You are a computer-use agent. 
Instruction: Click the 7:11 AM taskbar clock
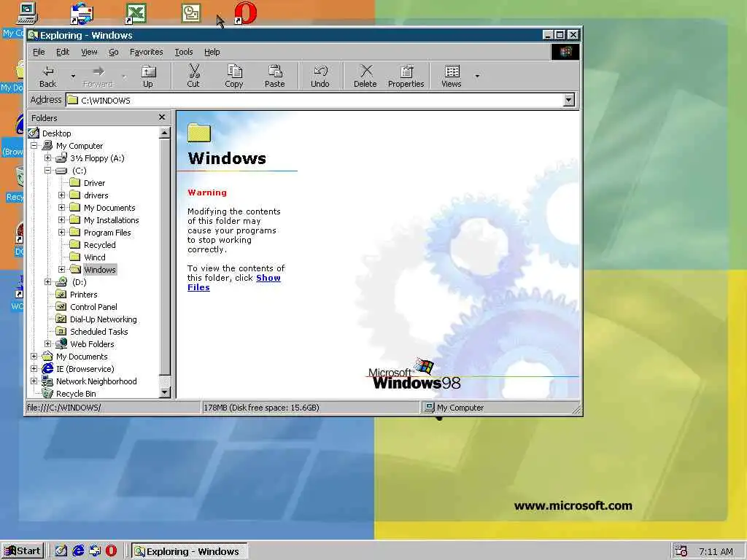point(716,551)
